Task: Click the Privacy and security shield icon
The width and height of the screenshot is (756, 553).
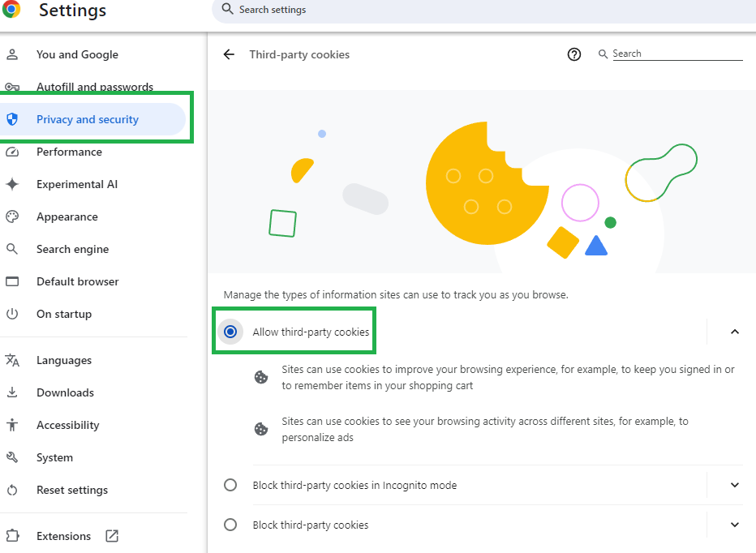Action: pos(12,119)
